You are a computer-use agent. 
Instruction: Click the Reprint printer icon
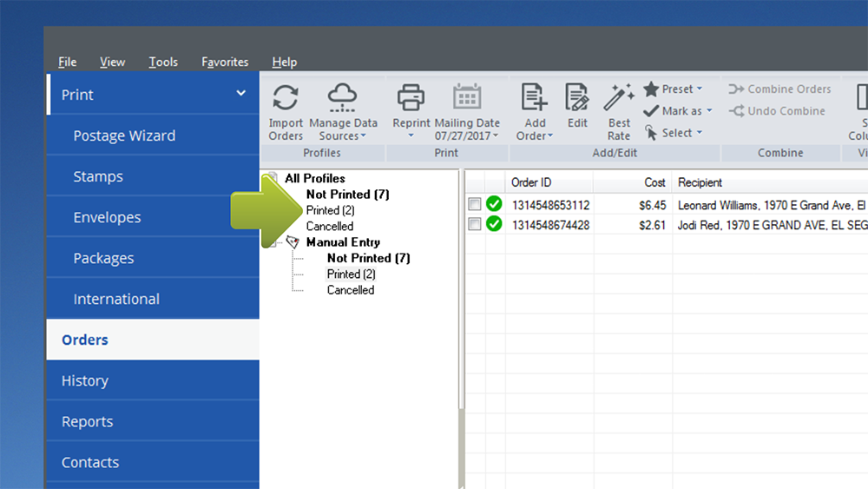click(x=411, y=97)
